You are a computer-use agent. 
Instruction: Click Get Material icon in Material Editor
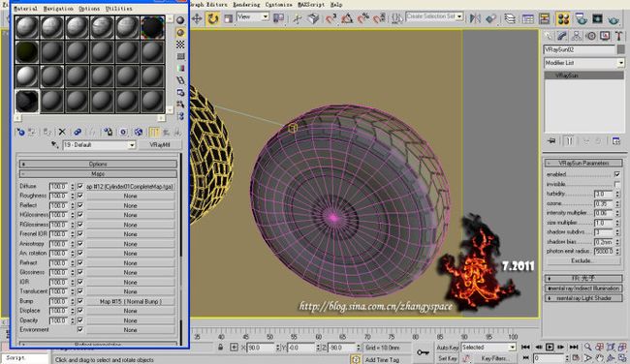tap(20, 132)
